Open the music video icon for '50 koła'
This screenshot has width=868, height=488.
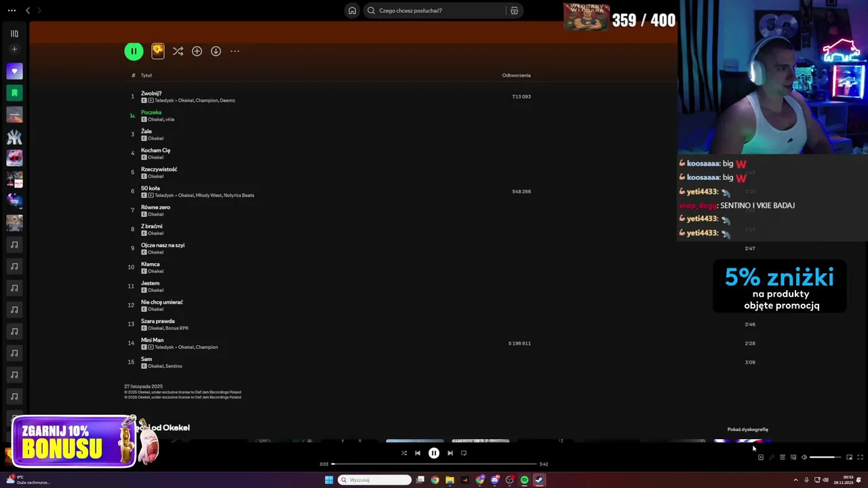[151, 195]
